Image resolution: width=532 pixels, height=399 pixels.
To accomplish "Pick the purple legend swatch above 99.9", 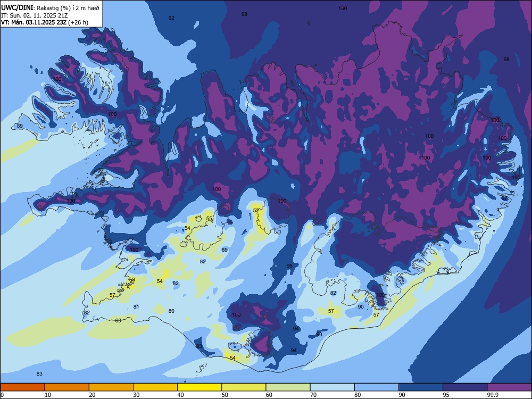I will tap(509, 387).
